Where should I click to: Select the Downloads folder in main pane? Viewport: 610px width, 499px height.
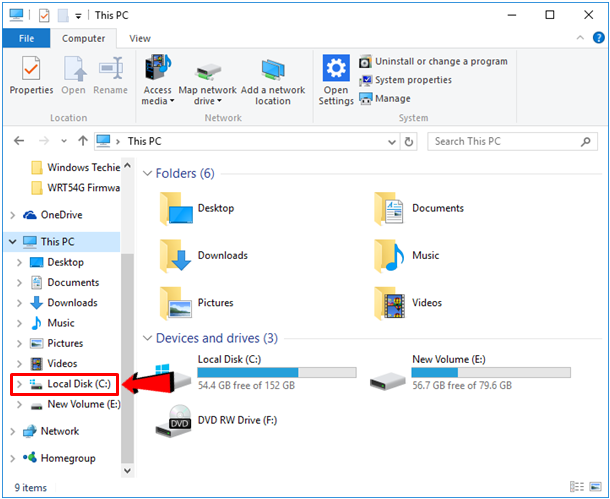click(204, 256)
